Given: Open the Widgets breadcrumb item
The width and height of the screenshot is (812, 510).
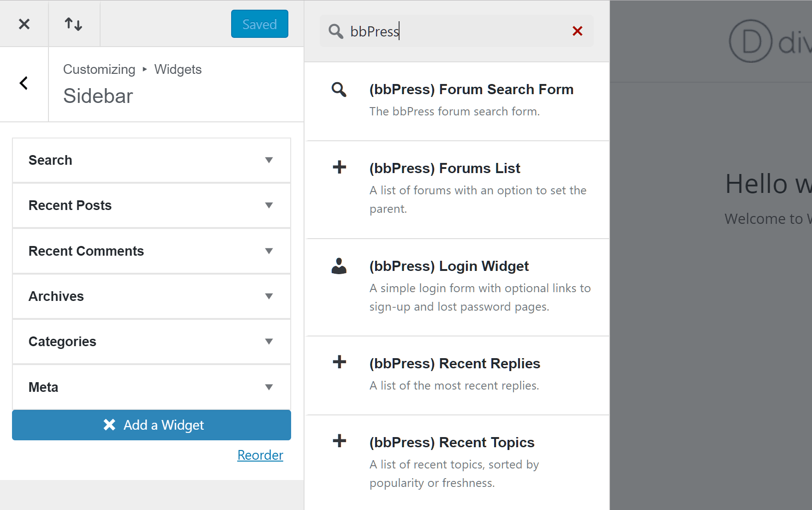Looking at the screenshot, I should tap(178, 69).
